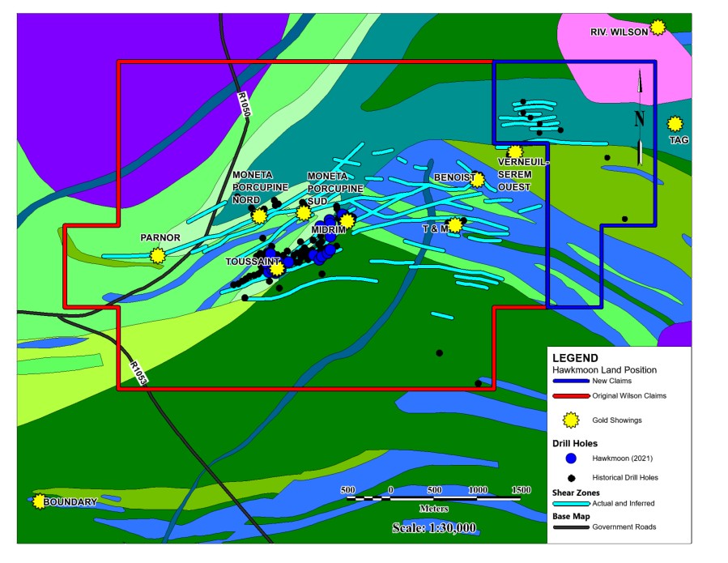Select the VERNEUIL-SEREM OUEST gold showing star
This screenshot has width=728, height=563.
point(515,152)
